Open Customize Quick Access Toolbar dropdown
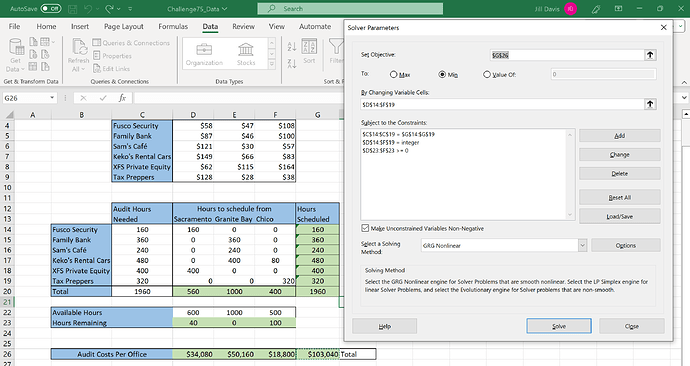The height and width of the screenshot is (366, 690). tap(130, 9)
